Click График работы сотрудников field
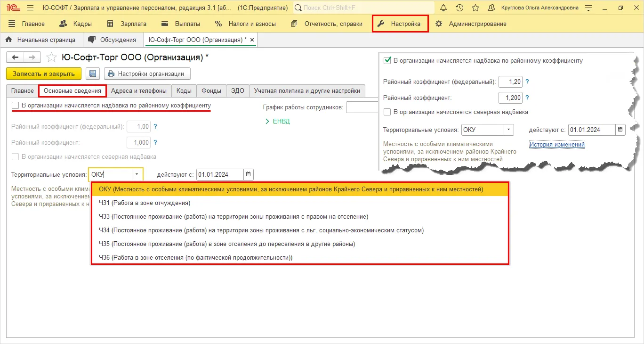Viewport: 644px width, 344px height. coord(362,107)
